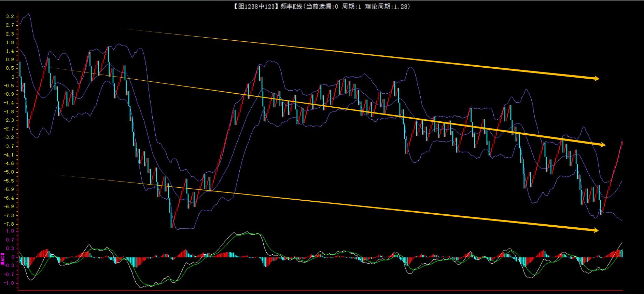This screenshot has height=294, width=644.
Task: Click the 理论周期:1.28 text in title
Action: [x=387, y=6]
